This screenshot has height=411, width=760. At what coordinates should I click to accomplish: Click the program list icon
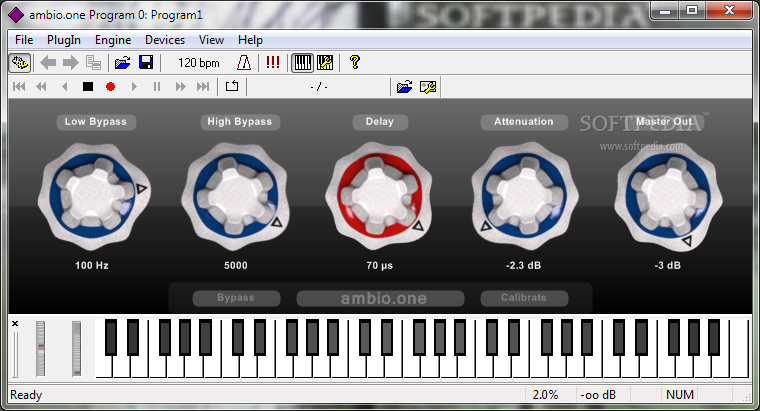tap(93, 63)
